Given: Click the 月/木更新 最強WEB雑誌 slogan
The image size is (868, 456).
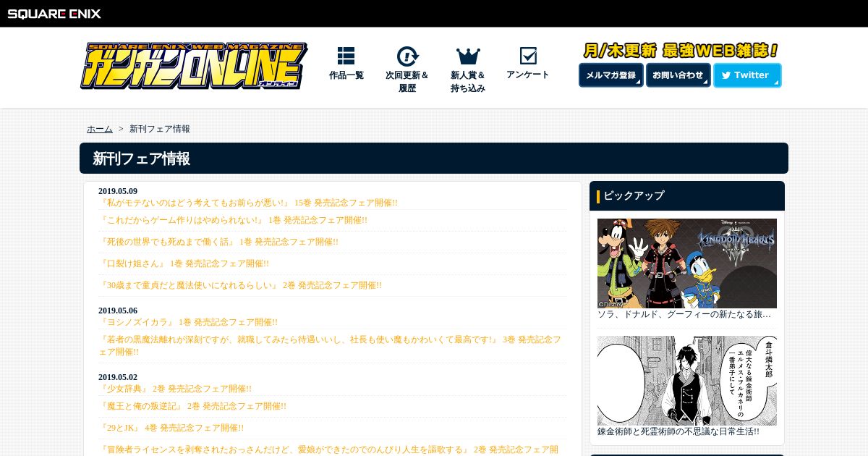Looking at the screenshot, I should point(681,51).
